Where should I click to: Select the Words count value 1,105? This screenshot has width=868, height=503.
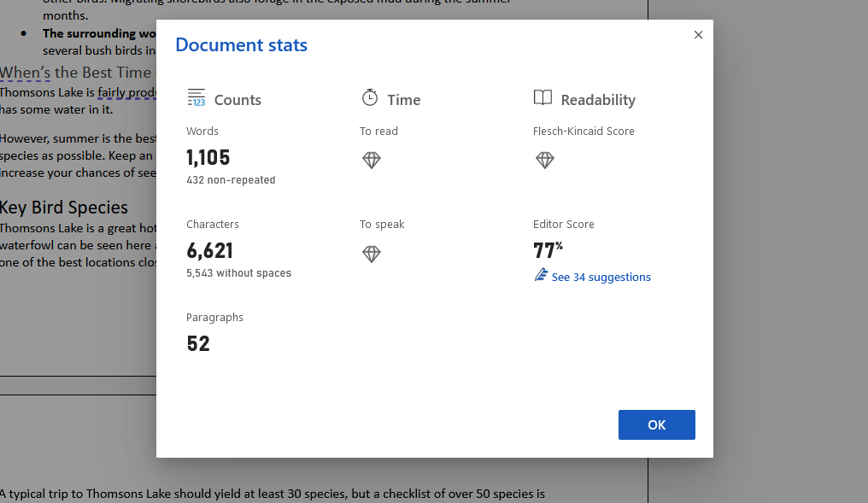207,157
